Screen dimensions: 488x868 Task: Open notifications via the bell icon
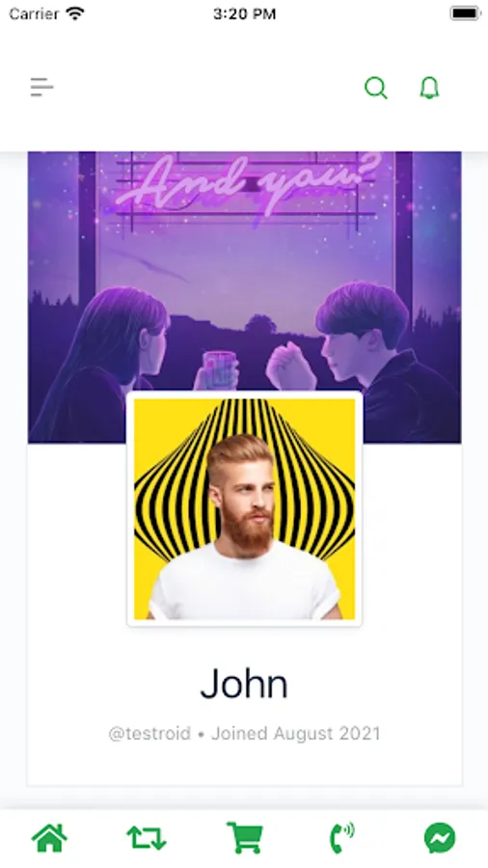click(x=429, y=88)
